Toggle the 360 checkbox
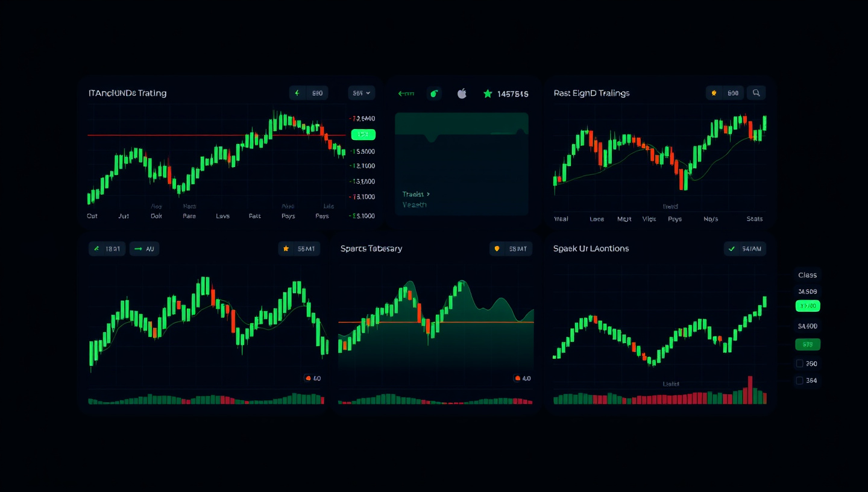868x492 pixels. [800, 364]
